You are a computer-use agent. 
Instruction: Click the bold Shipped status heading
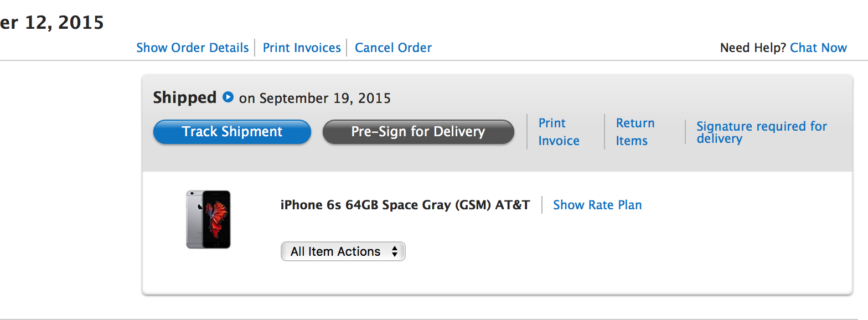(x=184, y=97)
